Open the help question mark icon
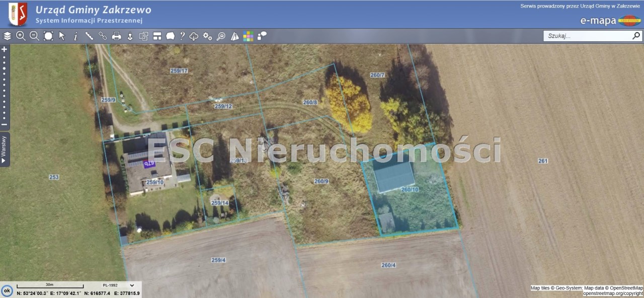 coord(182,36)
